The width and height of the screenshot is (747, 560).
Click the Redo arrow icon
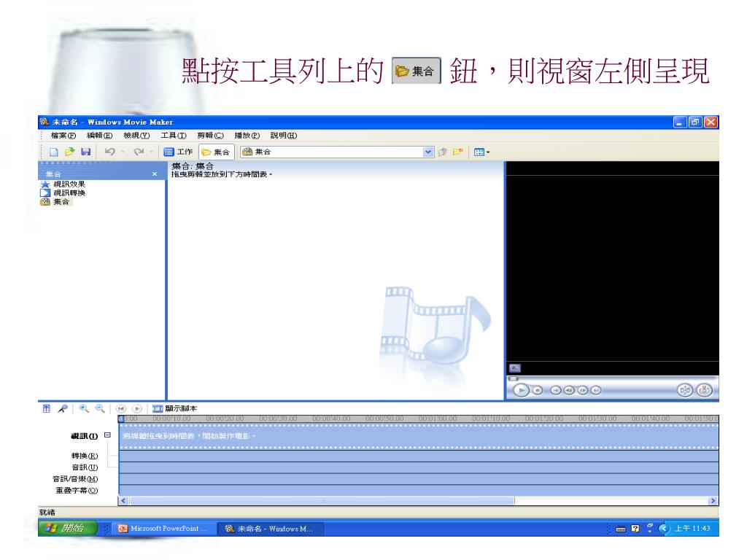point(139,152)
